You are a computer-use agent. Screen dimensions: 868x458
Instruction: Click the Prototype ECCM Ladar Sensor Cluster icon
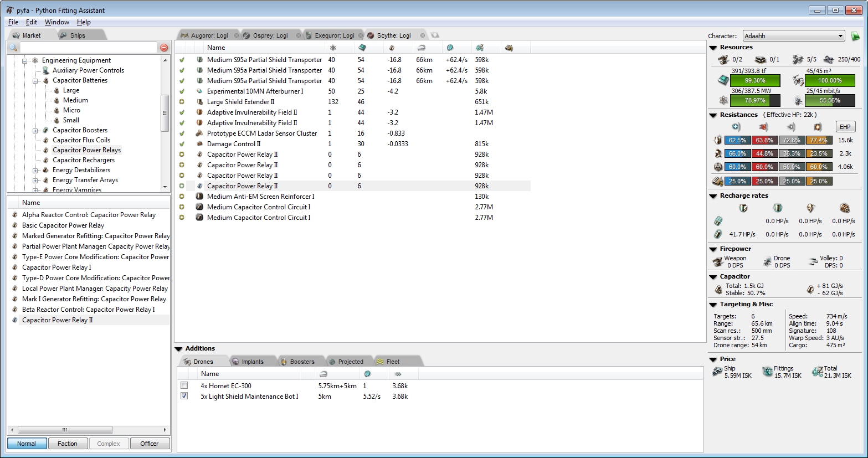(x=199, y=133)
